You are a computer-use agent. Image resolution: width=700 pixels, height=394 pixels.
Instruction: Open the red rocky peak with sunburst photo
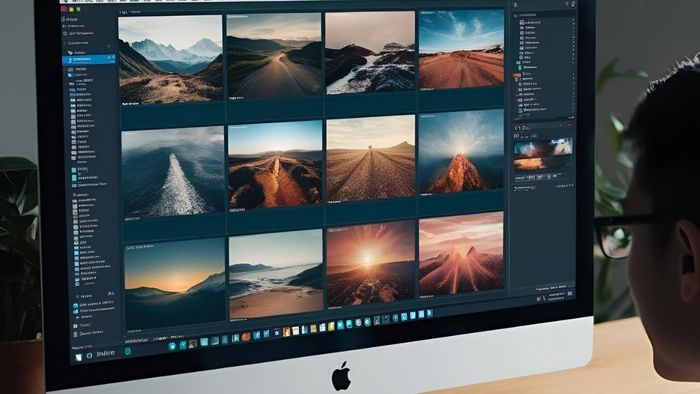click(x=462, y=152)
